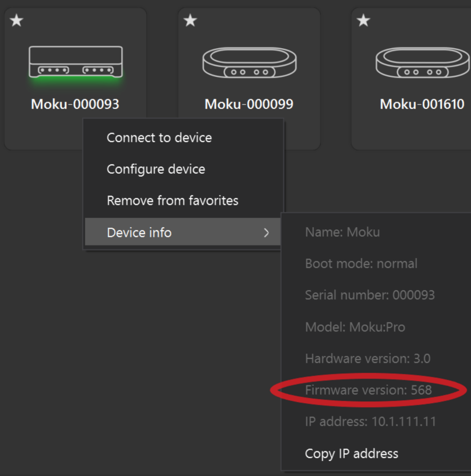
Task: Click the chevron next to Device info
Action: [x=266, y=233]
